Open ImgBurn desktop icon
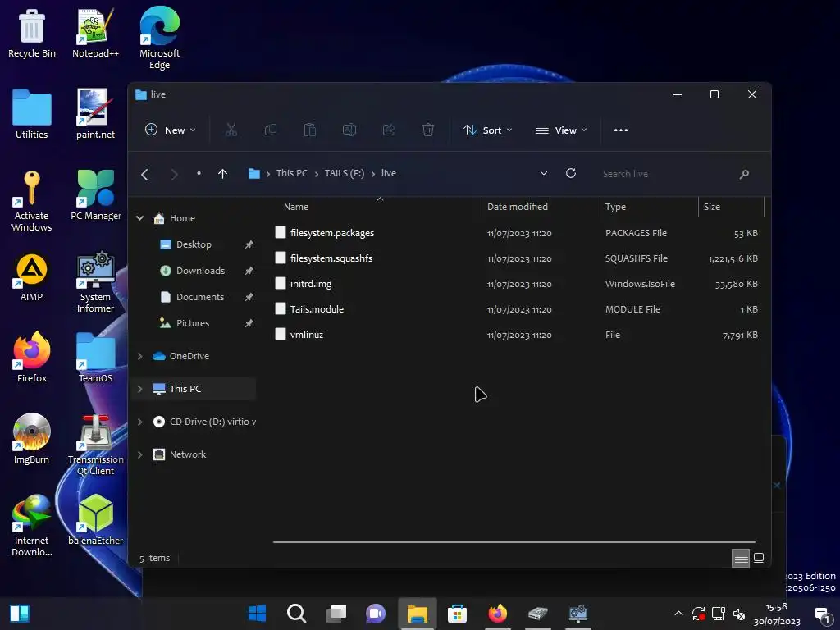 tap(32, 438)
